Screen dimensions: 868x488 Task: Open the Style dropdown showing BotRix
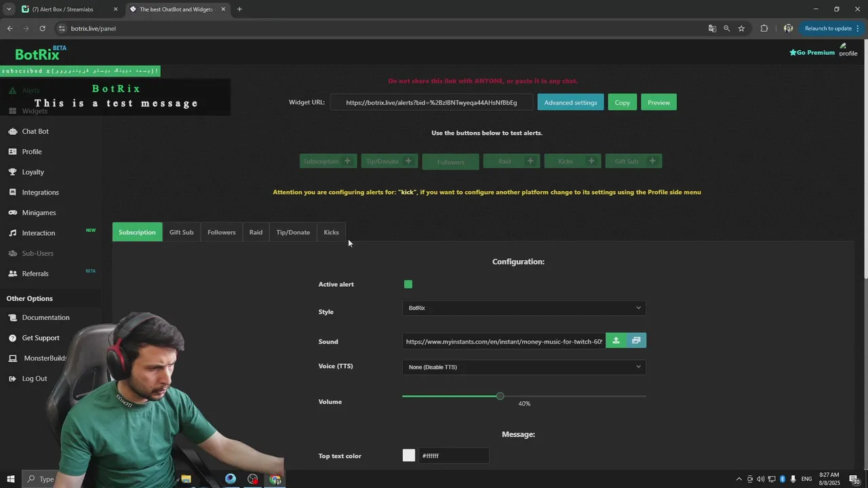(x=524, y=308)
